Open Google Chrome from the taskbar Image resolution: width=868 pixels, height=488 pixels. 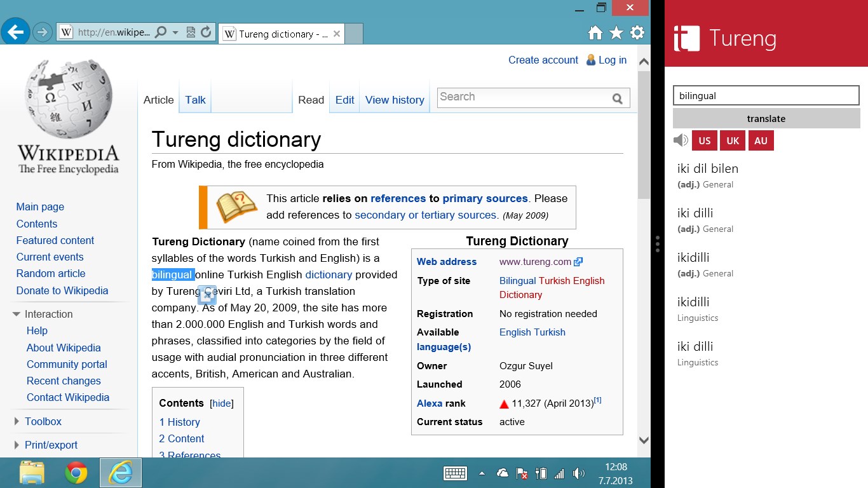point(76,473)
